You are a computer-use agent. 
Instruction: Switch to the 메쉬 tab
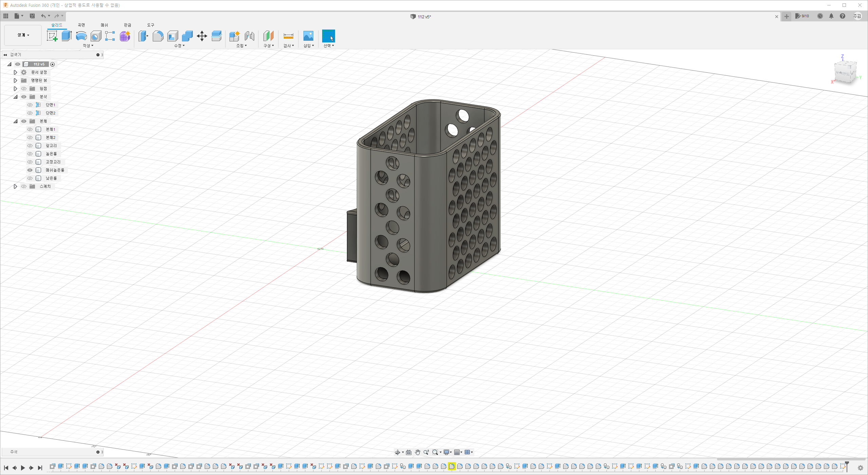tap(104, 25)
